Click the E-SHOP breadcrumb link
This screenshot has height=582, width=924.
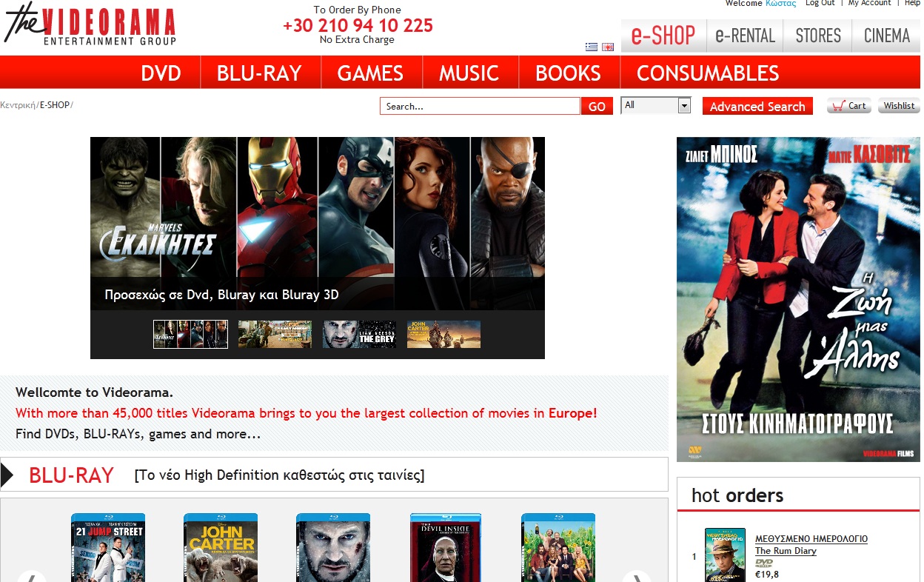click(55, 105)
